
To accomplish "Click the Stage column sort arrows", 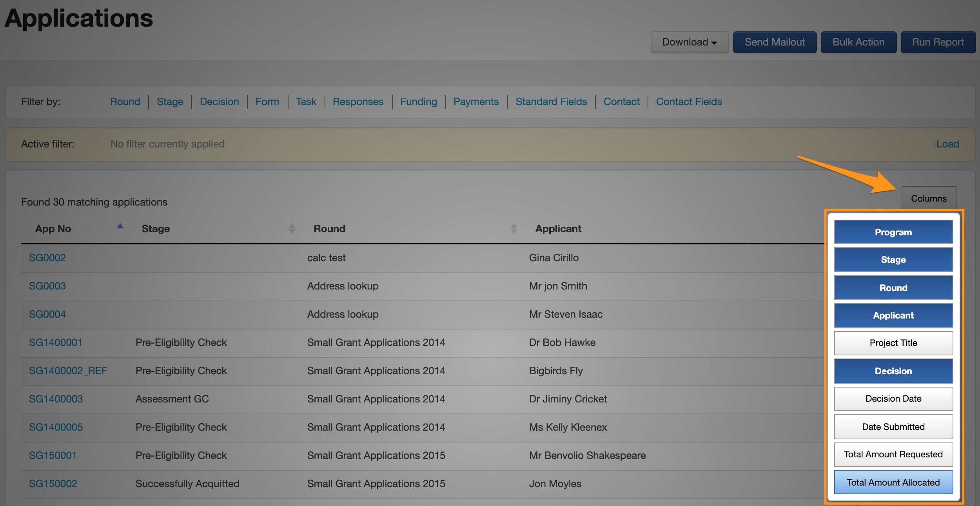I will (292, 229).
